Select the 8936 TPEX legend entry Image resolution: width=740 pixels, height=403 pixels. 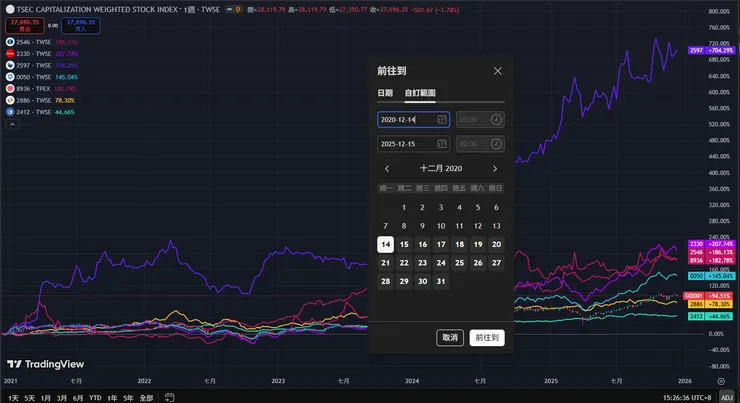coord(42,89)
